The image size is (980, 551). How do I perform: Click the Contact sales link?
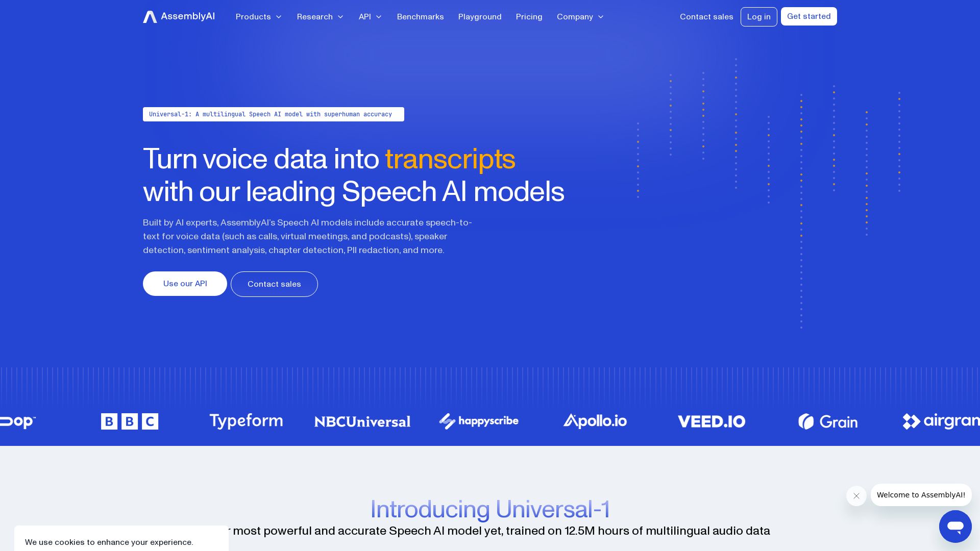[706, 17]
